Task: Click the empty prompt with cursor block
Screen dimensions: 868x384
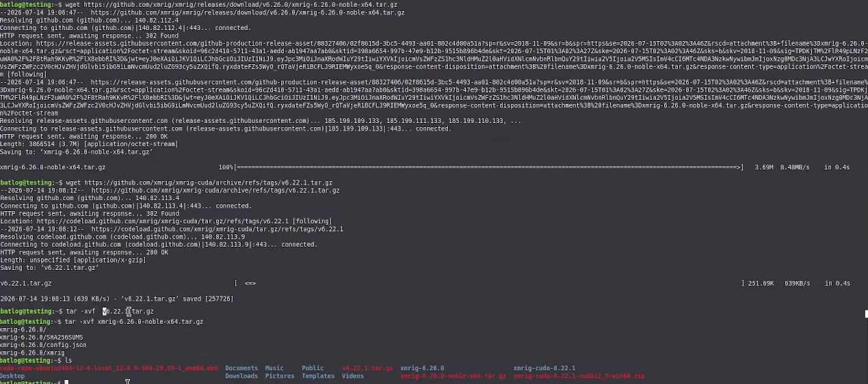Action: tap(34, 382)
